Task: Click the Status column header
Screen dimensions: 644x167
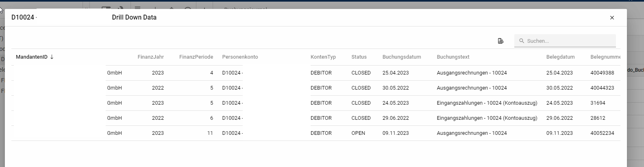Action: (x=359, y=57)
